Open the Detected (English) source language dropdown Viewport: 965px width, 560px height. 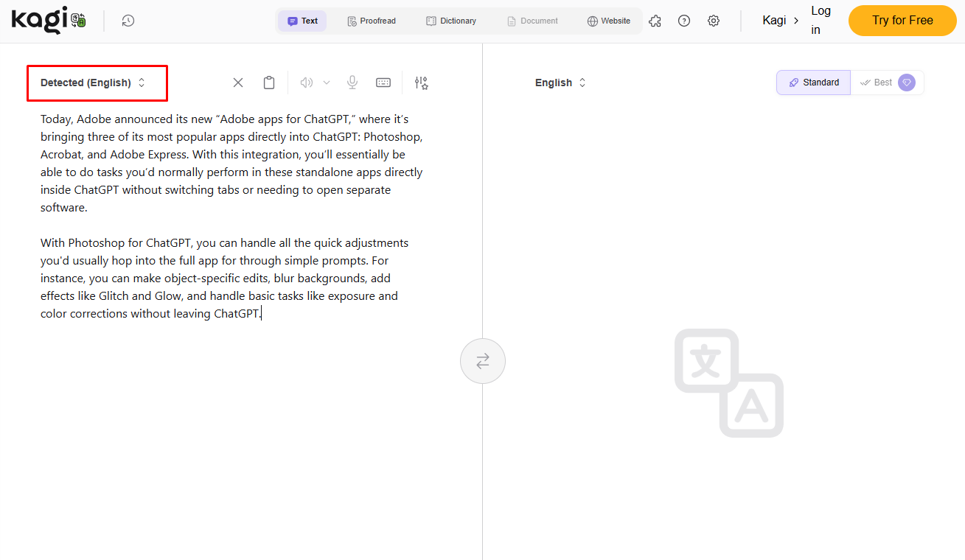click(x=94, y=83)
